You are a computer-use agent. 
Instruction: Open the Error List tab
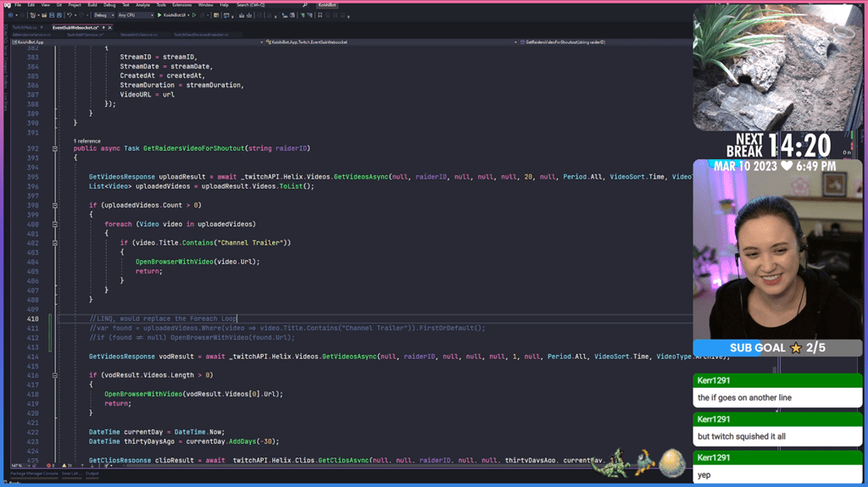[71, 473]
